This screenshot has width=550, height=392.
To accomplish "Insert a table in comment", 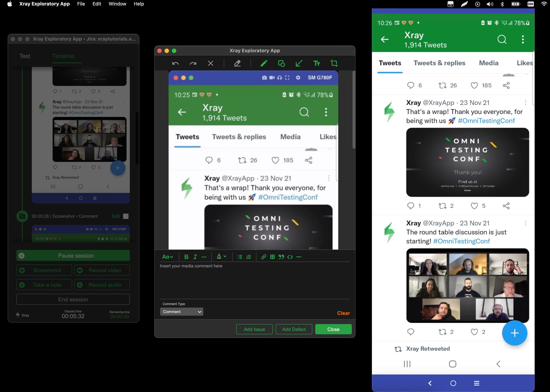I will (272, 257).
